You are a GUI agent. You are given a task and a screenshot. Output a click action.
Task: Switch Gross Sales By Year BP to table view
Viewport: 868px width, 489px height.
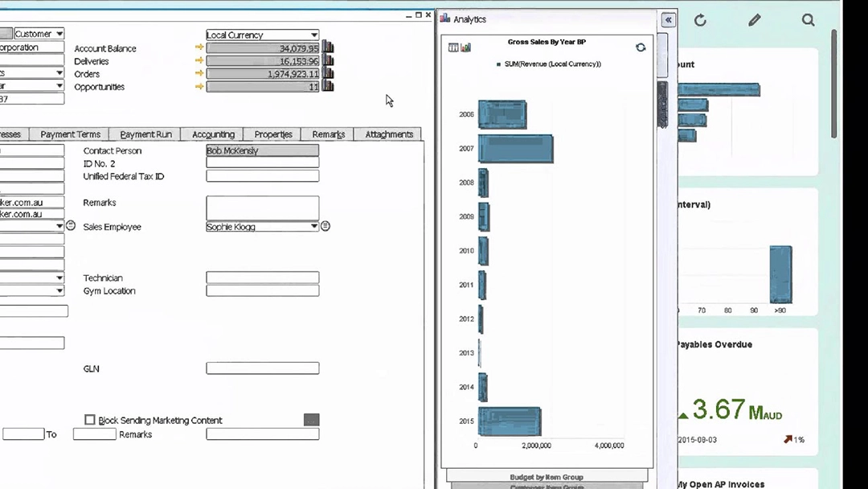453,47
